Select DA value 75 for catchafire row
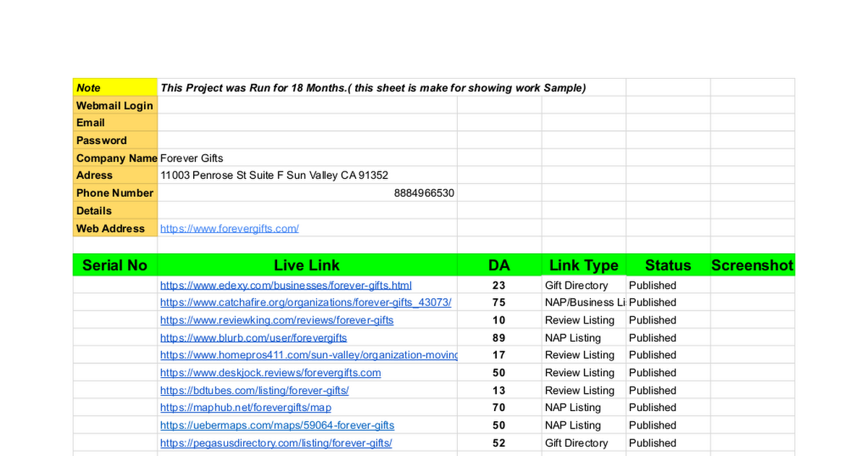Screen dimensions: 868x456 pyautogui.click(x=499, y=303)
